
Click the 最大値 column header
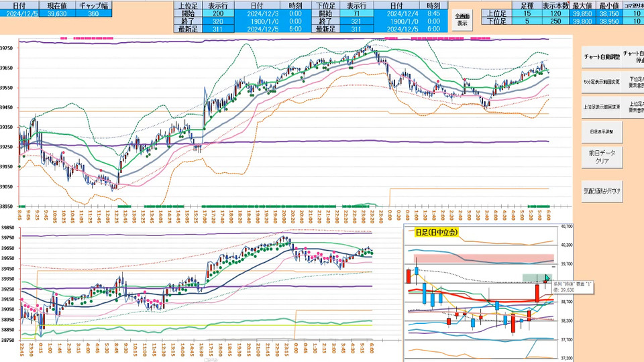click(584, 6)
